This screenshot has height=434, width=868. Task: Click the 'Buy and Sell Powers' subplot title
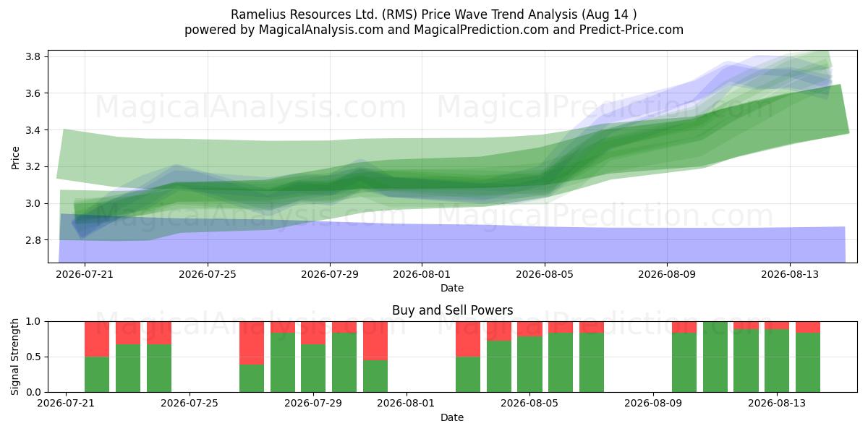click(453, 310)
